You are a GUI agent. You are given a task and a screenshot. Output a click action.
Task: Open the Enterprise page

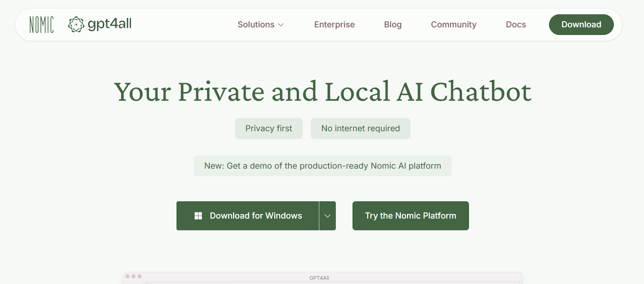click(x=334, y=25)
